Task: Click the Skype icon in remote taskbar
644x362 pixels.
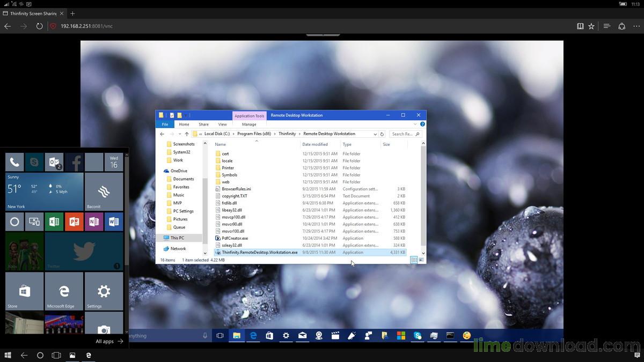Action: tap(417, 336)
